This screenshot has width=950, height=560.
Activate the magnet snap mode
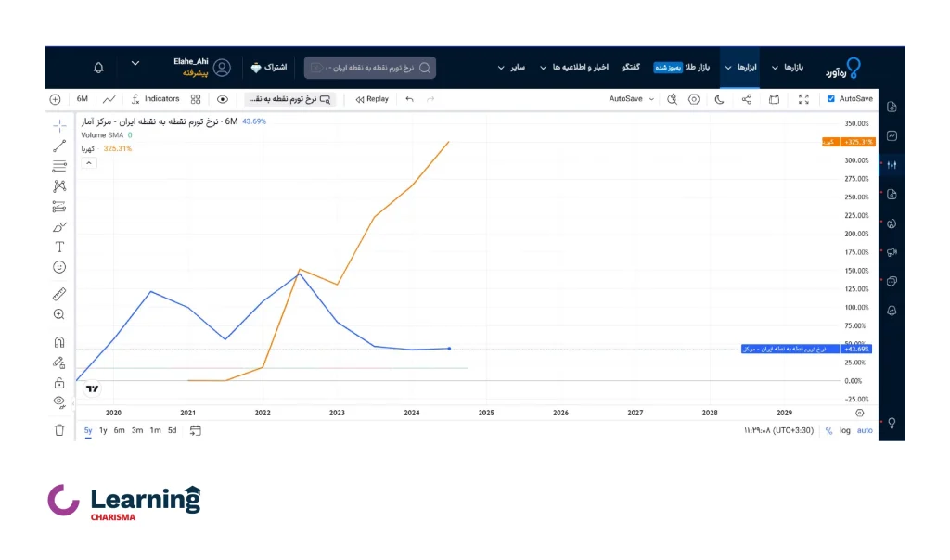pyautogui.click(x=59, y=342)
